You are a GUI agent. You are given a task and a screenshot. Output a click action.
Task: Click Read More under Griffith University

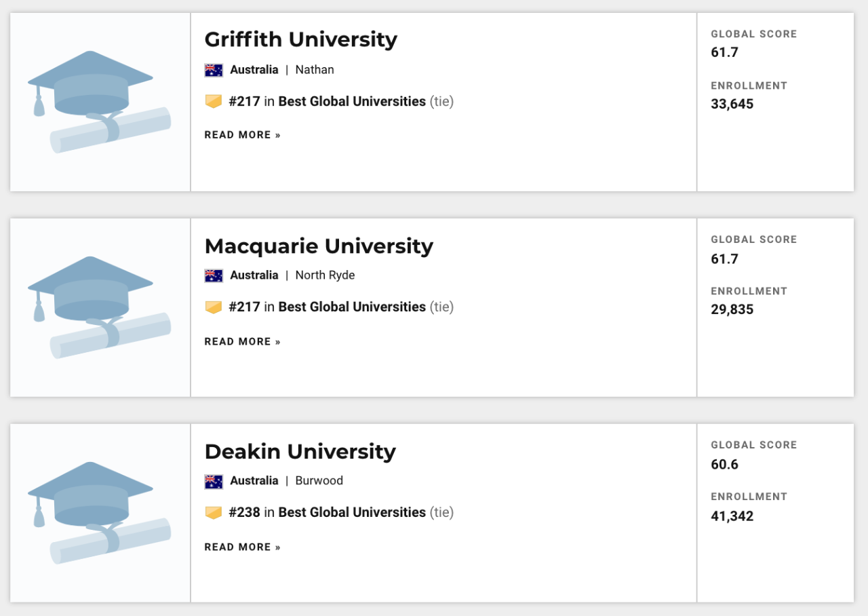242,135
